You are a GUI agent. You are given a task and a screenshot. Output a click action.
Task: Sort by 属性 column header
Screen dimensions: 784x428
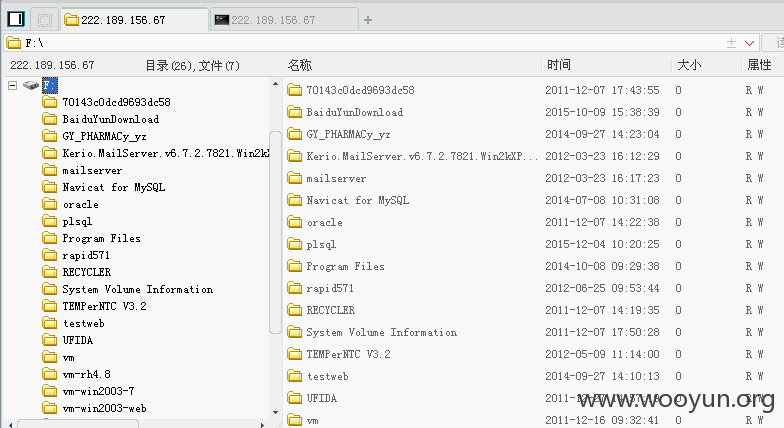[759, 65]
